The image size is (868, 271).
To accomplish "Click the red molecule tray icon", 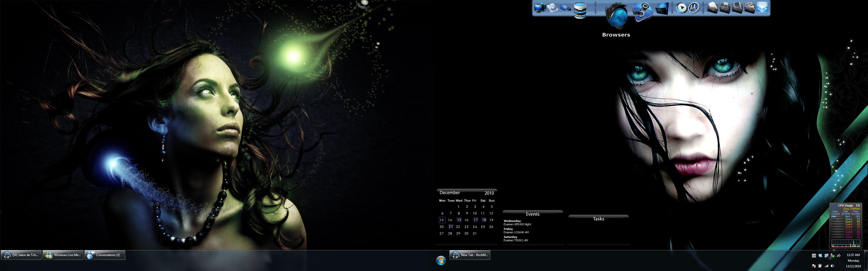I will [x=839, y=256].
